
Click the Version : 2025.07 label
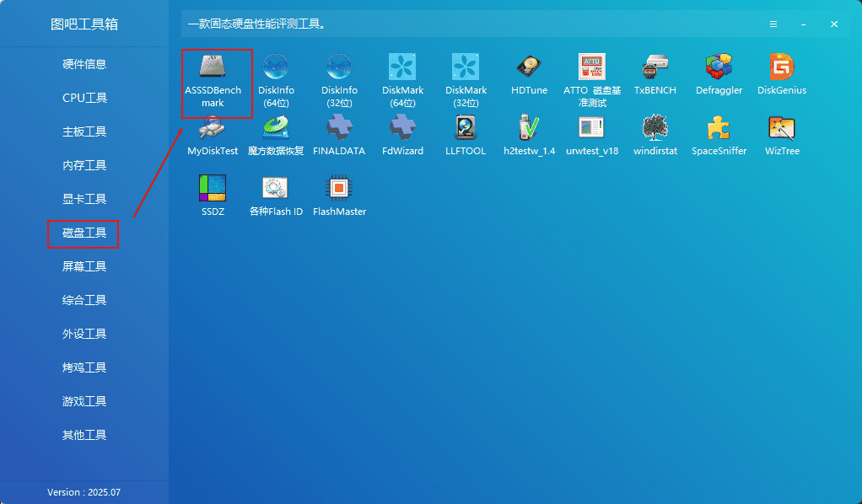pyautogui.click(x=84, y=492)
